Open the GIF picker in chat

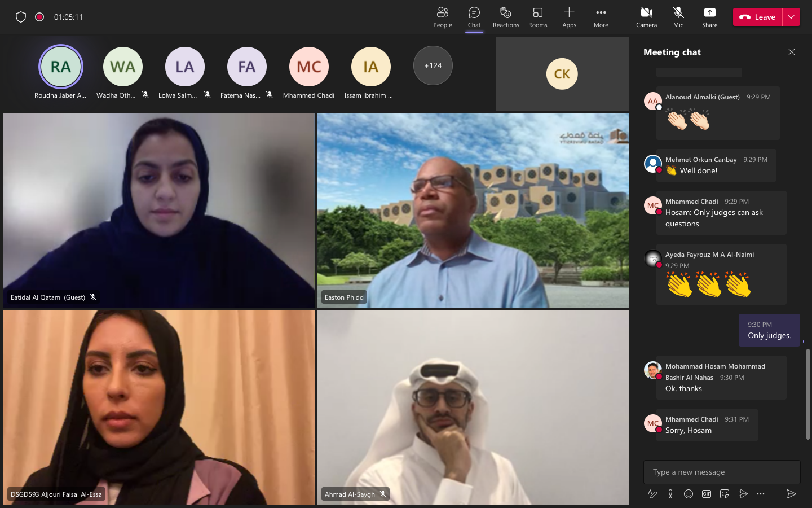point(707,494)
